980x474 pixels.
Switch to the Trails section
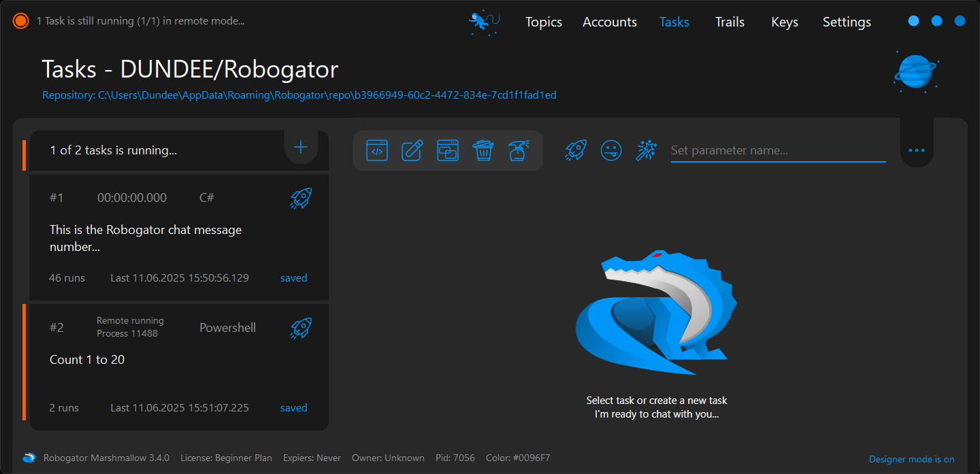[730, 22]
